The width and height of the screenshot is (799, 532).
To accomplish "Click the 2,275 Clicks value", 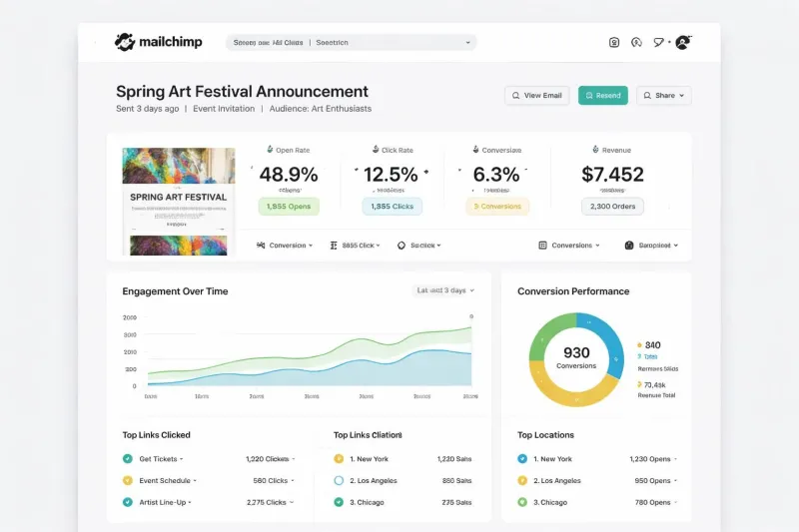I will [x=266, y=502].
